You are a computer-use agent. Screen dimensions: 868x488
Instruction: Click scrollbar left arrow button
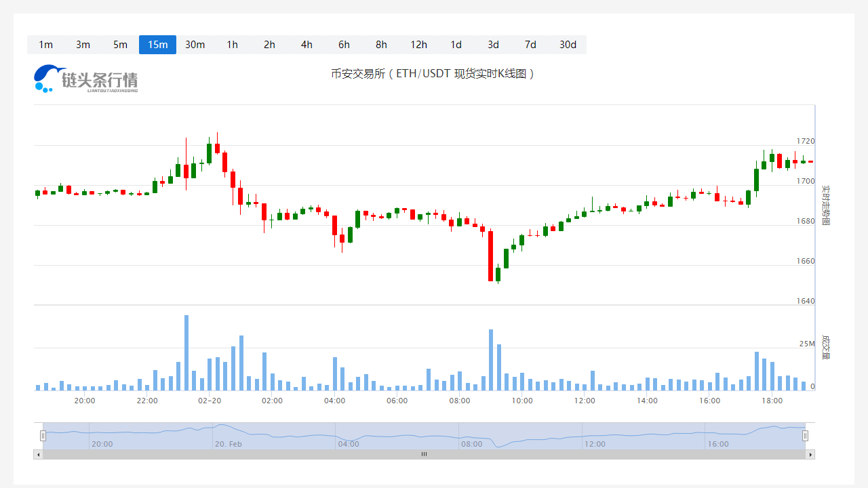point(38,454)
